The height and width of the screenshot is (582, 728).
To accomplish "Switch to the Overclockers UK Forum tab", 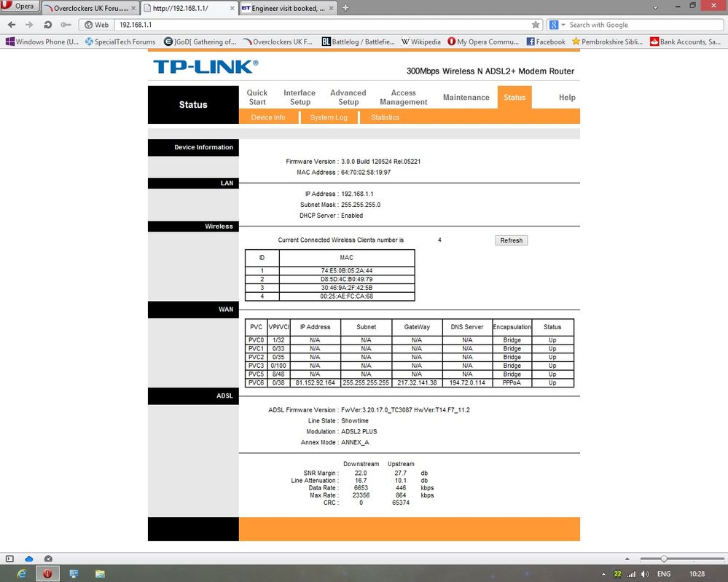I will pyautogui.click(x=87, y=8).
